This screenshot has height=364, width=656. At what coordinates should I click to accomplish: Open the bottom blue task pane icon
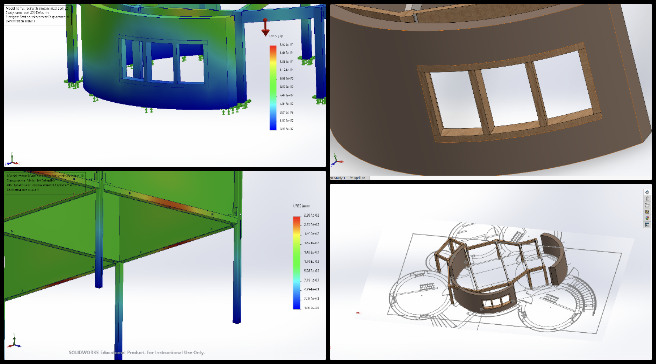pos(647,225)
